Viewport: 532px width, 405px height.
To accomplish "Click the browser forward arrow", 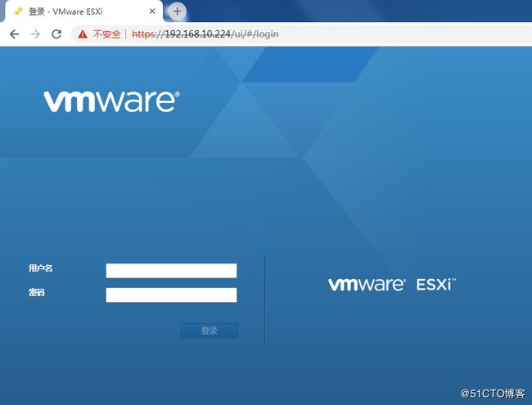I will point(35,34).
